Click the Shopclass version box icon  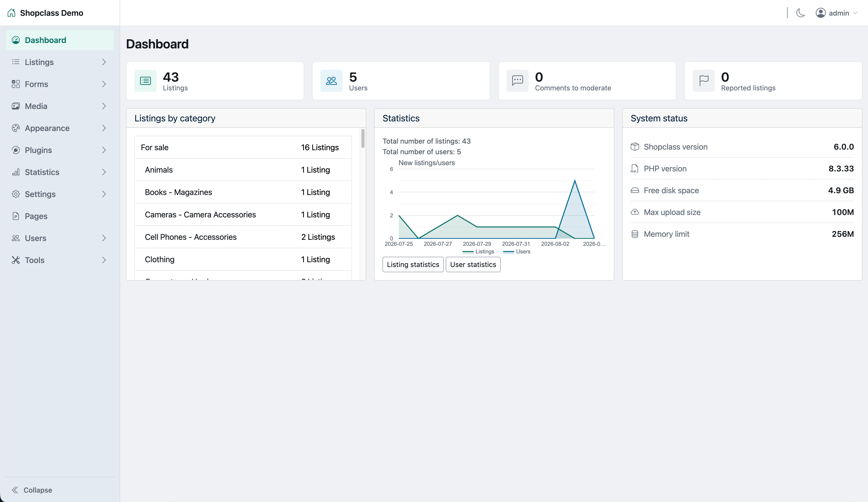(x=635, y=147)
